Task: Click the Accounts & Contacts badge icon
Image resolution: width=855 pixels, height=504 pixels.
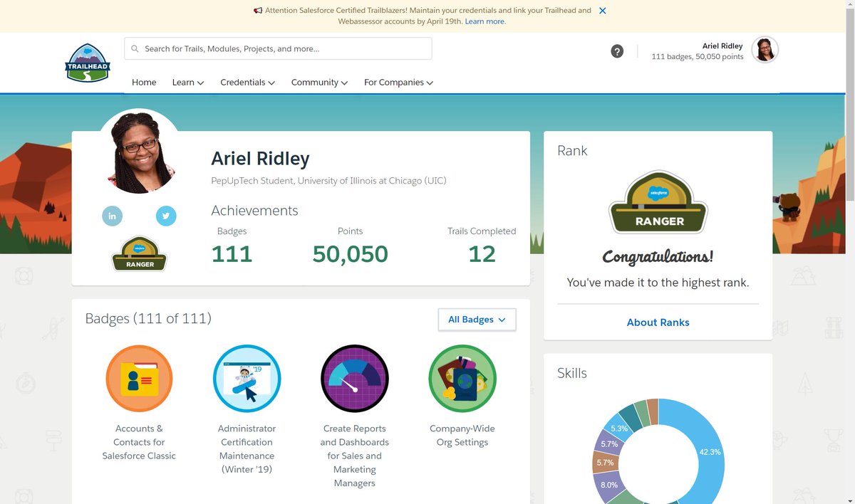Action: coord(139,379)
